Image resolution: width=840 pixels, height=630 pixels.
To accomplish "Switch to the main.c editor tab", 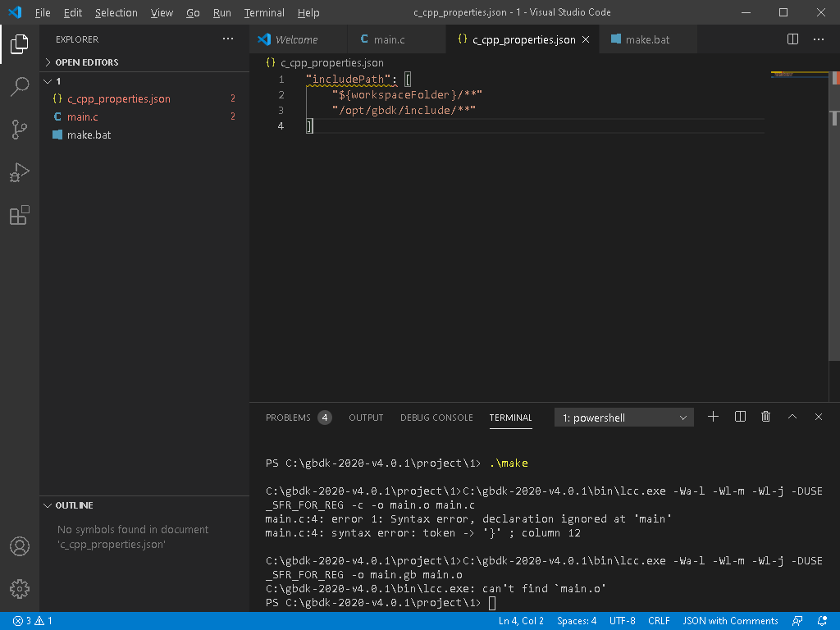I will [395, 39].
